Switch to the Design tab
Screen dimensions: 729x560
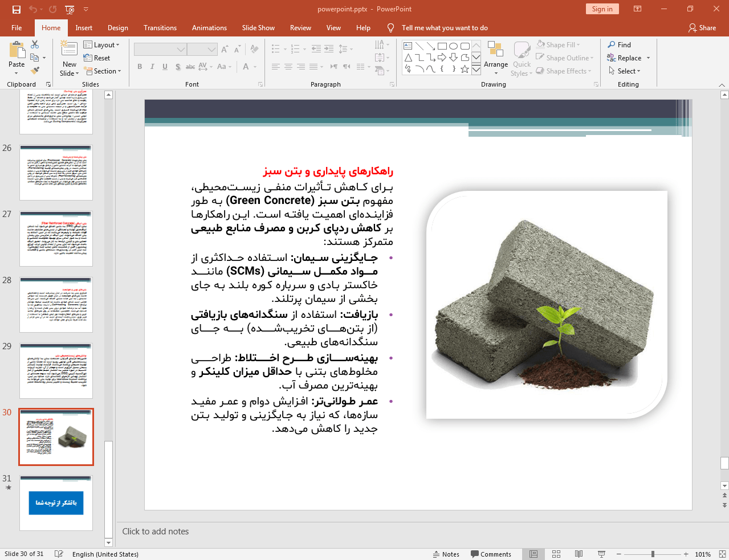coord(118,27)
